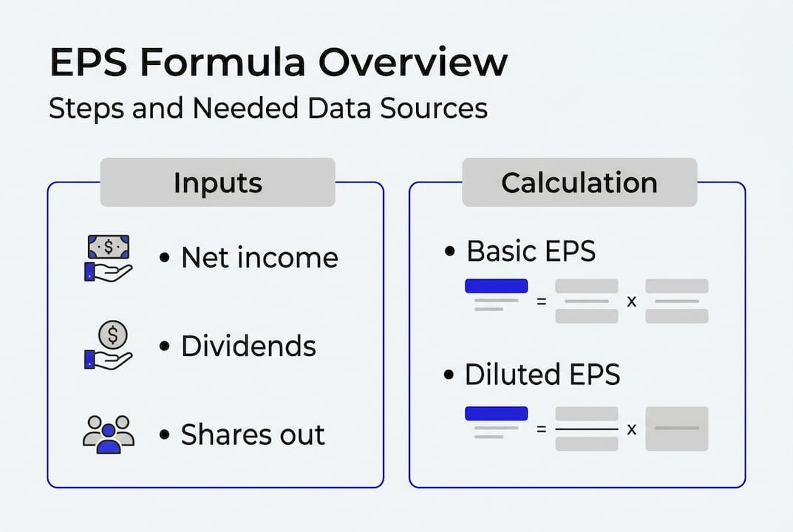Open the Diluted EPS item

pyautogui.click(x=542, y=375)
